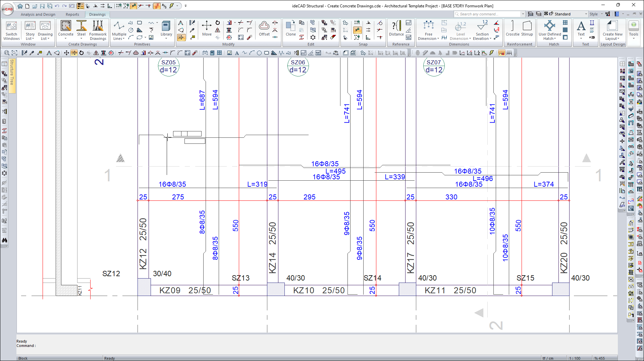Toggle the highlighted move-points button in Modify
The height and width of the screenshot is (361, 644).
[181, 38]
